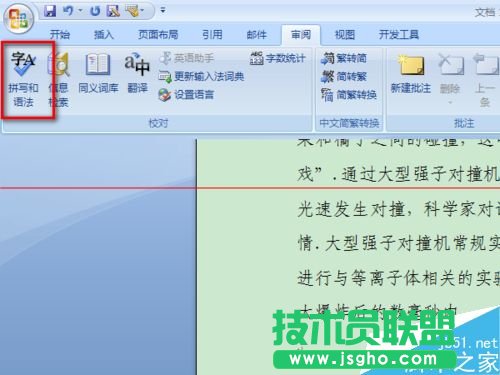The width and height of the screenshot is (500, 375).
Task: Redo the last action
Action: pyautogui.click(x=95, y=11)
